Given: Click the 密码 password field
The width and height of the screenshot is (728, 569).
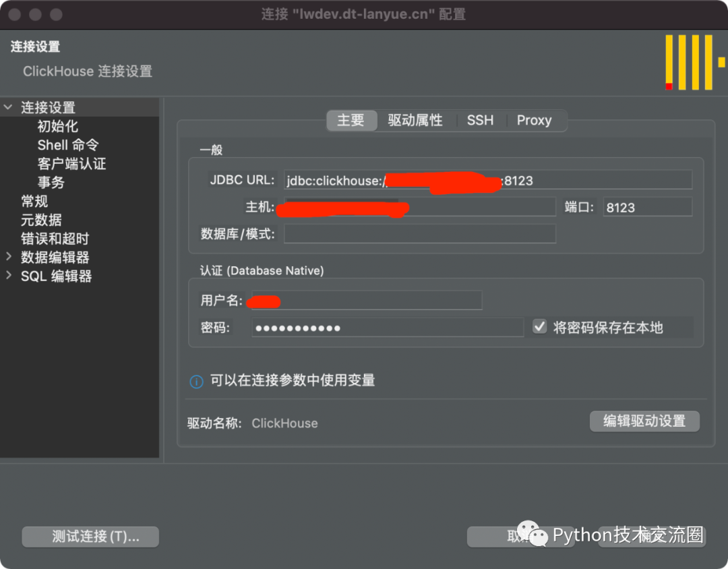Looking at the screenshot, I should 388,328.
